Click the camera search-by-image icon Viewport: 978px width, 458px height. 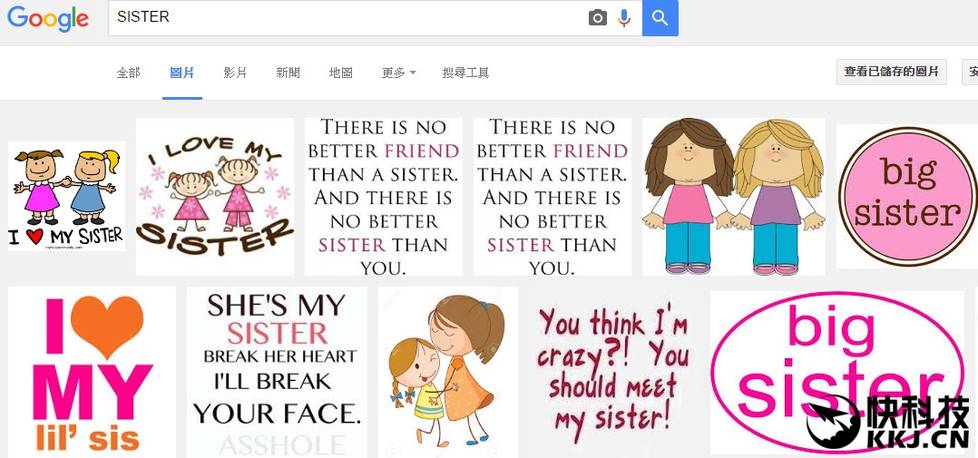pos(597,17)
